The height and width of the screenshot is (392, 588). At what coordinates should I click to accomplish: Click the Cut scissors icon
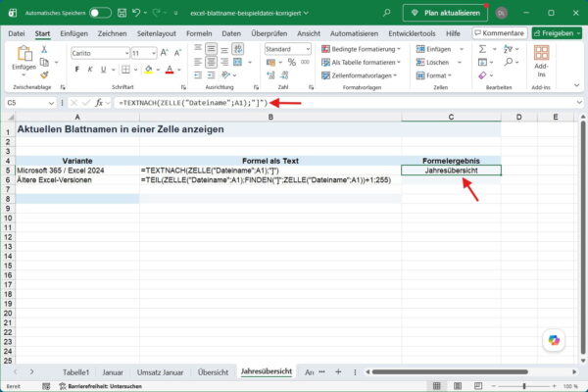click(x=44, y=49)
